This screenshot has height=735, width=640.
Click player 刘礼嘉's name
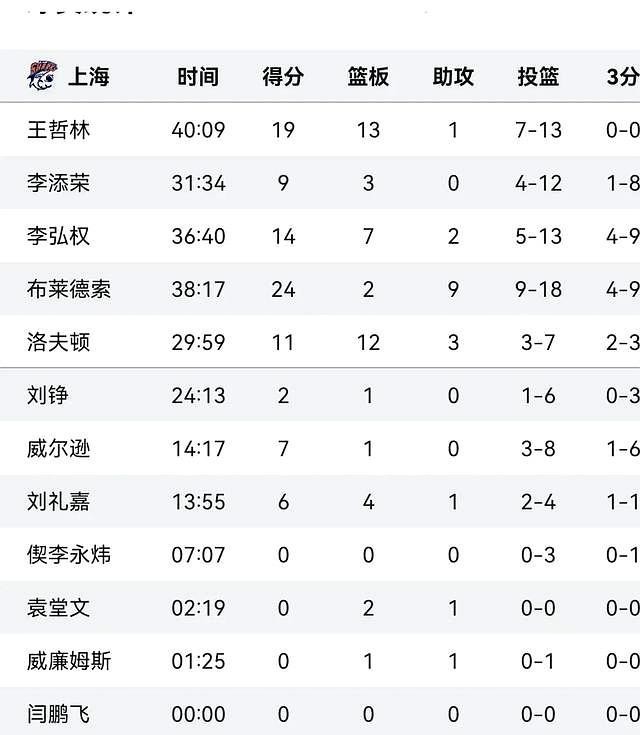tap(59, 501)
